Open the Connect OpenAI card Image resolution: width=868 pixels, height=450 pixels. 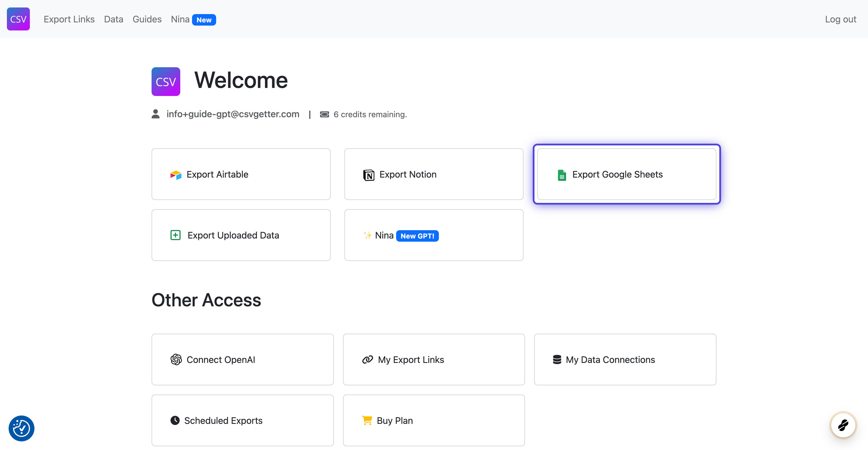(x=243, y=359)
